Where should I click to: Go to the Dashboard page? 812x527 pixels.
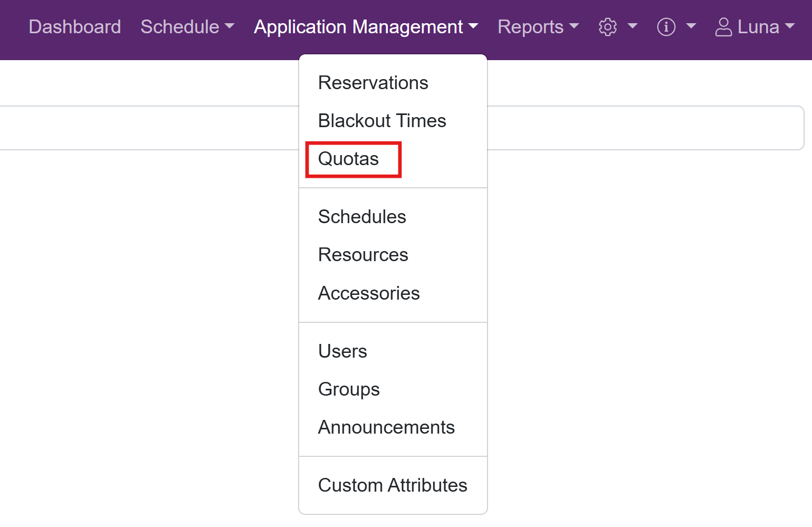point(75,27)
